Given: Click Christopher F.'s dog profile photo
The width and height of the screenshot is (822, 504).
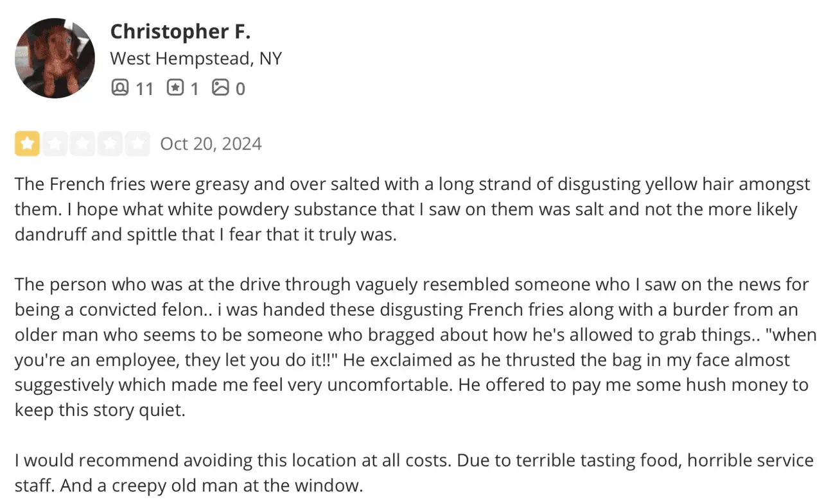Looking at the screenshot, I should pos(55,58).
